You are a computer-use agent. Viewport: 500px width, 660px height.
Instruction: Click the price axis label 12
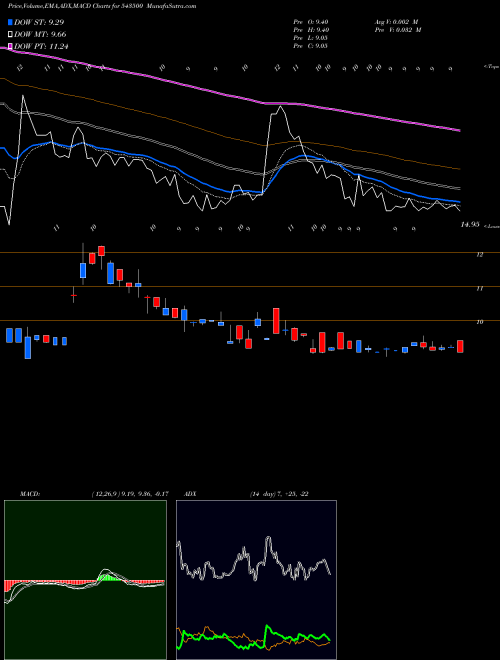(479, 255)
